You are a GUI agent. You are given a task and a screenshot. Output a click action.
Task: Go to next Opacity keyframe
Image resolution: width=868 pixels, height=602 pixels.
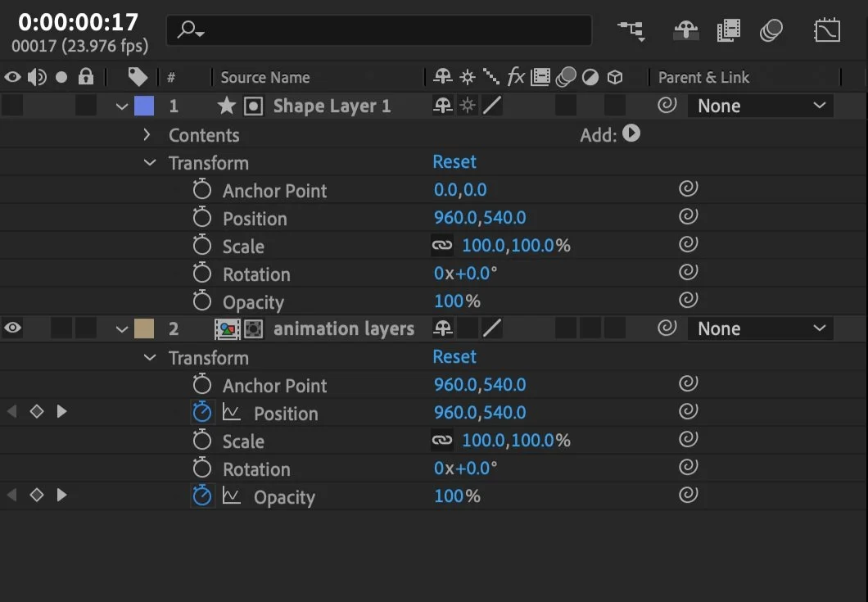click(61, 495)
